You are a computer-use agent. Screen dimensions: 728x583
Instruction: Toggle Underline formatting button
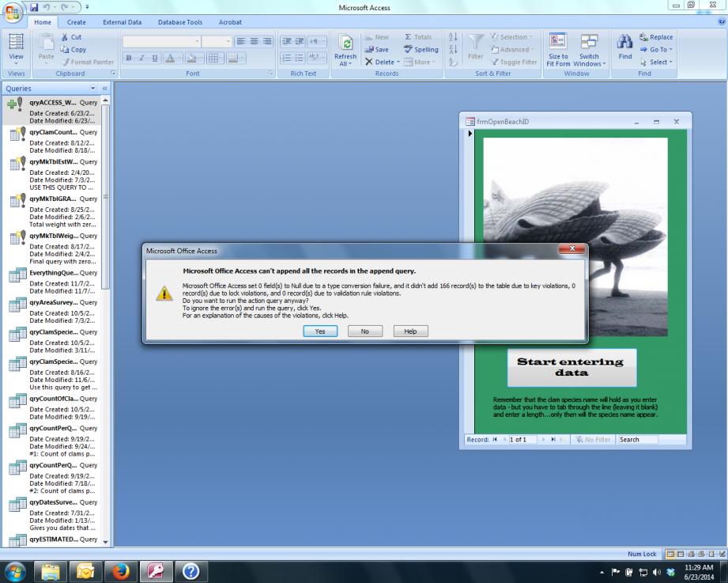[155, 58]
